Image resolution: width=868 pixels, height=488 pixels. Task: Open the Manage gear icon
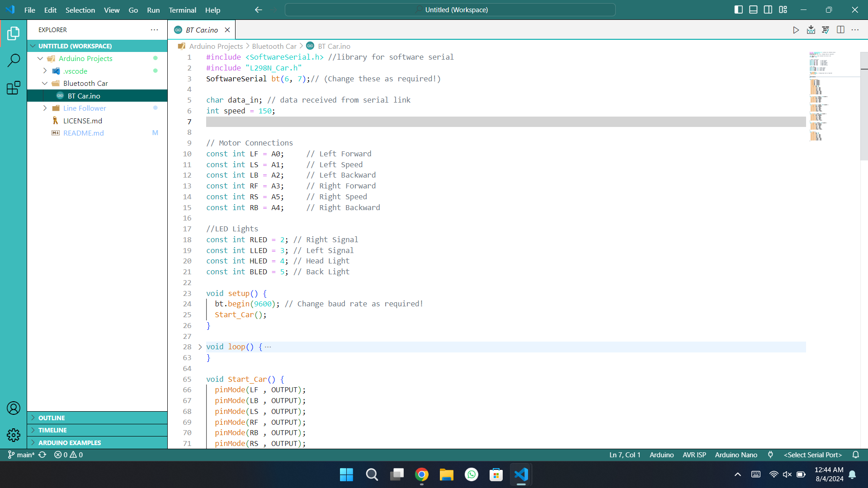[x=14, y=435]
